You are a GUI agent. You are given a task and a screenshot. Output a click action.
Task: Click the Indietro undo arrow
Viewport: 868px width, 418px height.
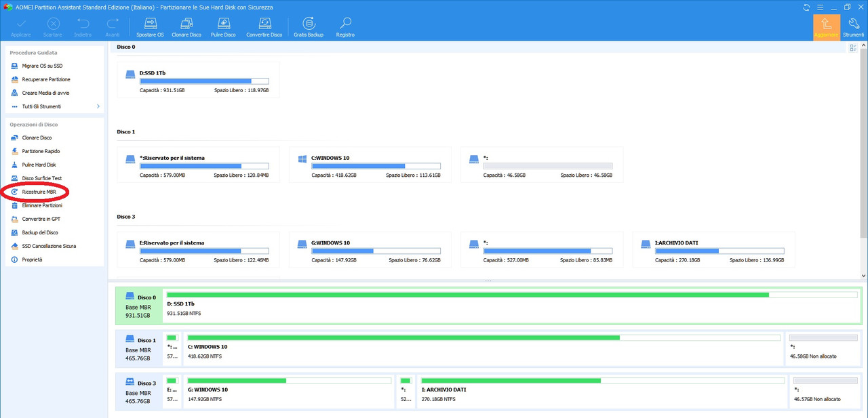pos(83,27)
